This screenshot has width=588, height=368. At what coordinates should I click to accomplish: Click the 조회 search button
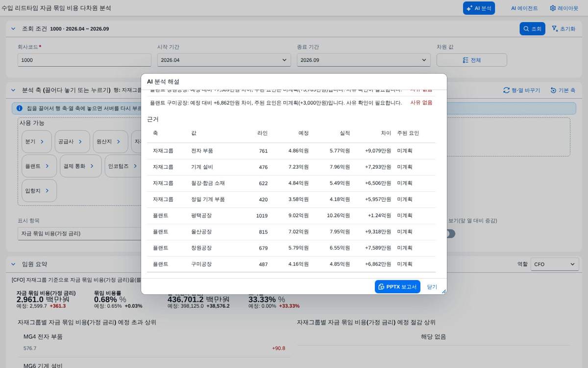pos(532,28)
